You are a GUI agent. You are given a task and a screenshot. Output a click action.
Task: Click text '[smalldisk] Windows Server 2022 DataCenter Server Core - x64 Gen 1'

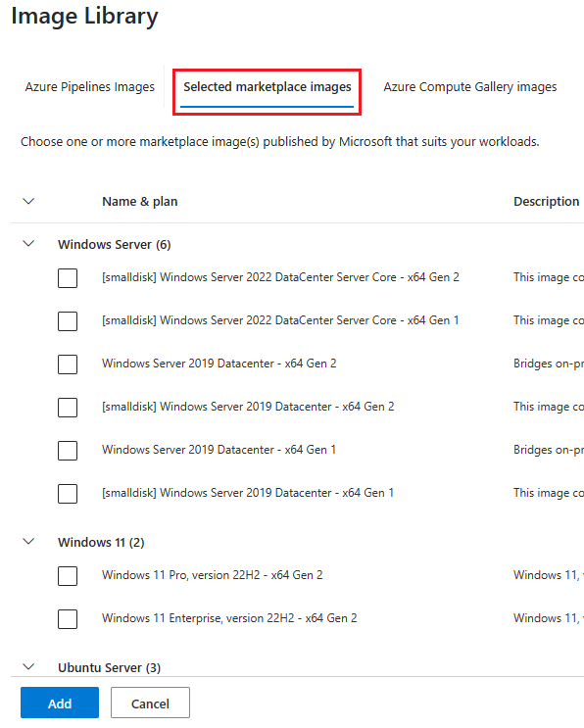(x=280, y=320)
